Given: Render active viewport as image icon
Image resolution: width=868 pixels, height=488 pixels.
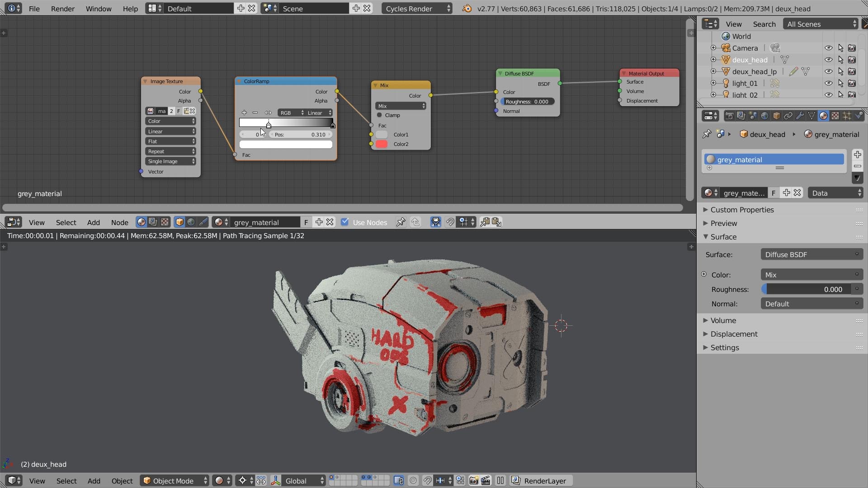Looking at the screenshot, I should (474, 481).
